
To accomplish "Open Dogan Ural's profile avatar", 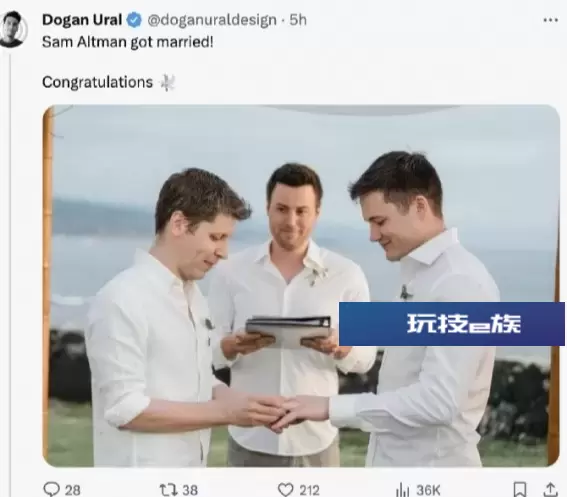I will tap(13, 29).
